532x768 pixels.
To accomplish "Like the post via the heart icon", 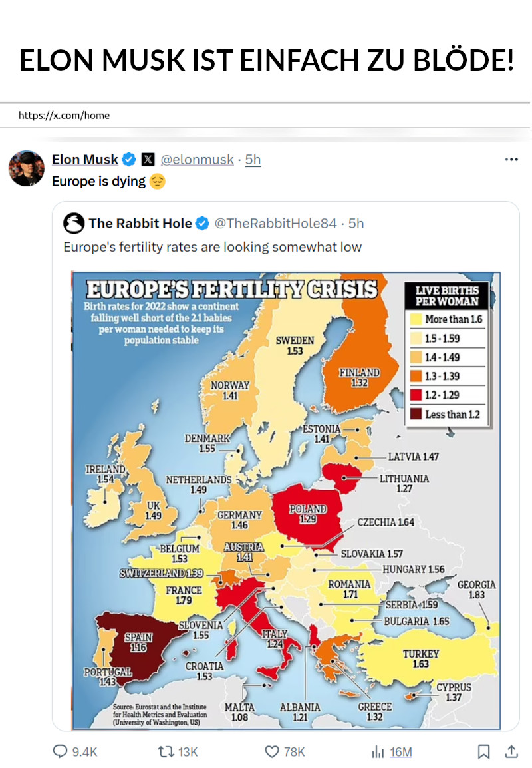I will 271,751.
